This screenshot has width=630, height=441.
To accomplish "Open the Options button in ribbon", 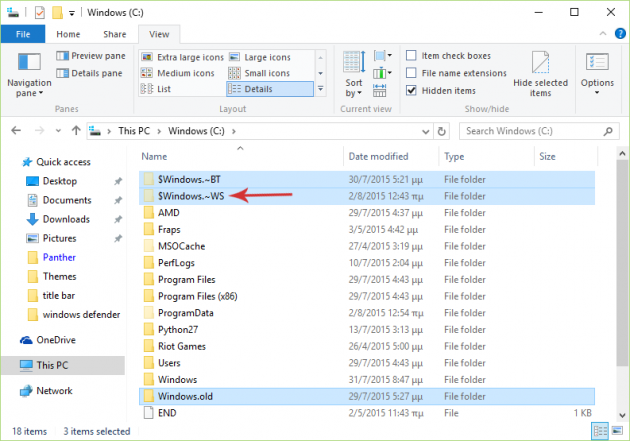I will [597, 73].
